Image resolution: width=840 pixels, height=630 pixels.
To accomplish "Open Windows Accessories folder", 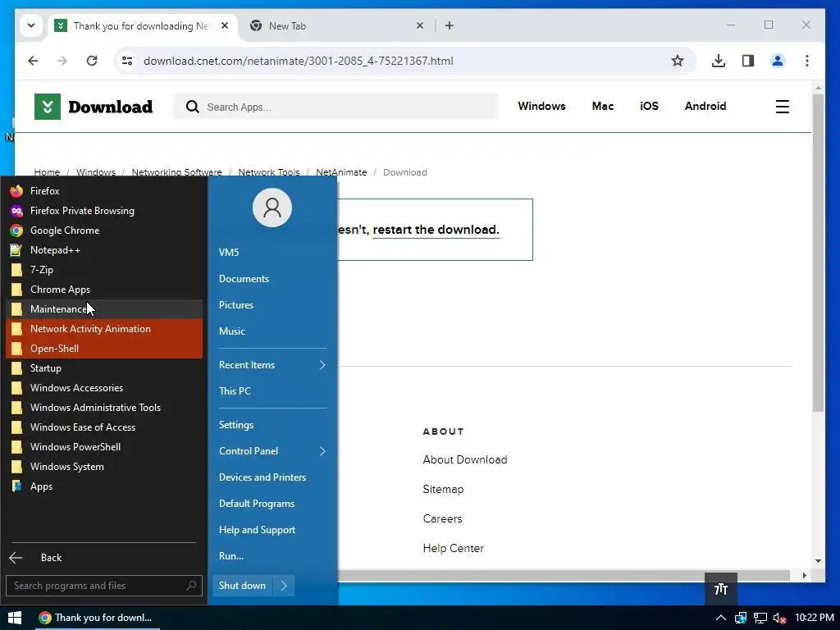I will 104,388.
